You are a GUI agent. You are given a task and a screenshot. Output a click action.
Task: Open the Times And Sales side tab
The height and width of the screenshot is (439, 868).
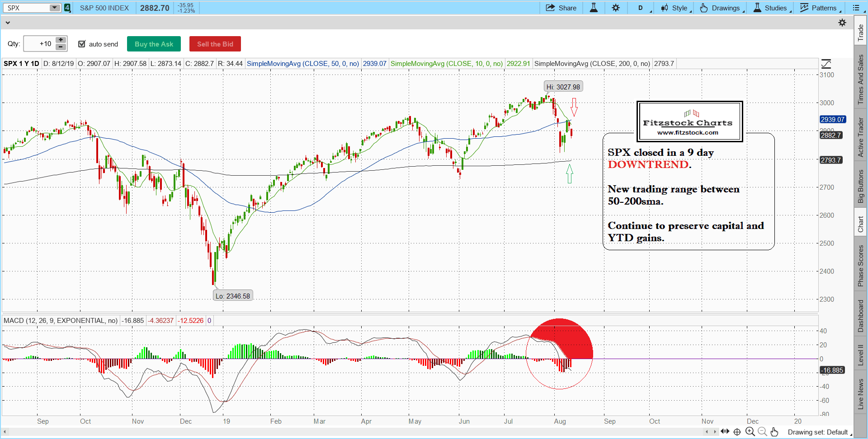point(860,79)
